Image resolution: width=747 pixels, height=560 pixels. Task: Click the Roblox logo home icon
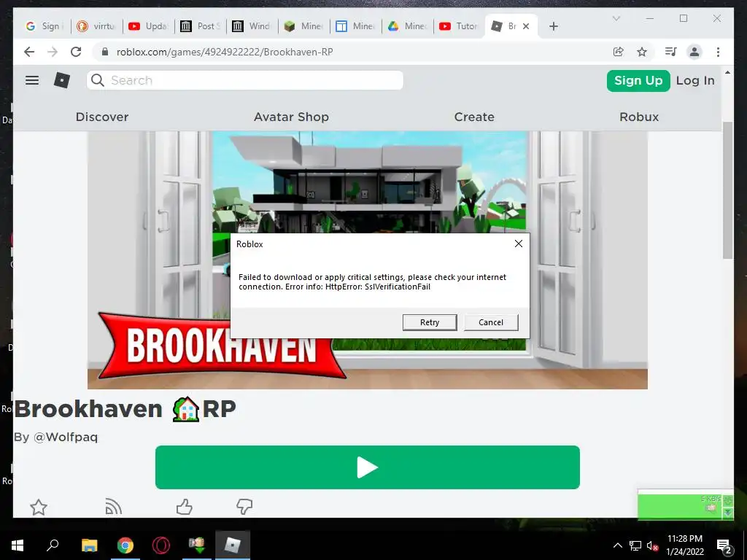[x=62, y=80]
